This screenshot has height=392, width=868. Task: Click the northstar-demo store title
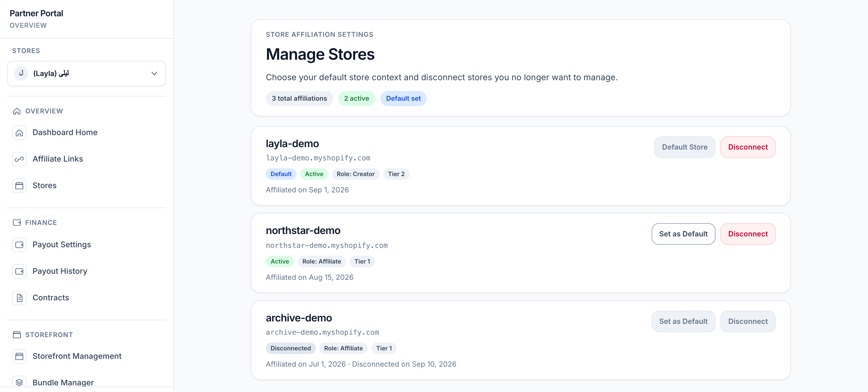[303, 231]
